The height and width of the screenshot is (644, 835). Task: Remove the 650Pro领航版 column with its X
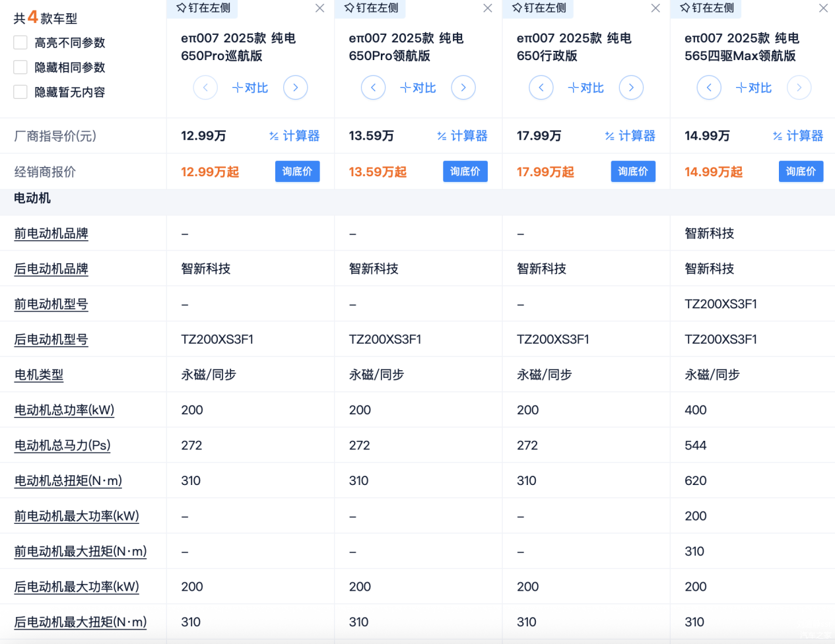tap(487, 8)
